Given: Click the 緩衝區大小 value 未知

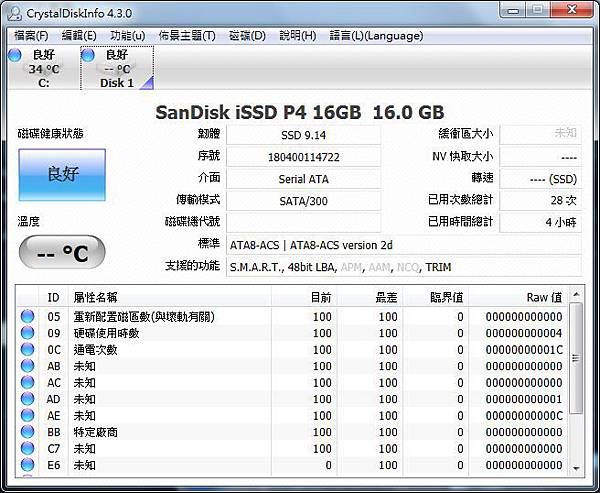Looking at the screenshot, I should tap(541, 135).
